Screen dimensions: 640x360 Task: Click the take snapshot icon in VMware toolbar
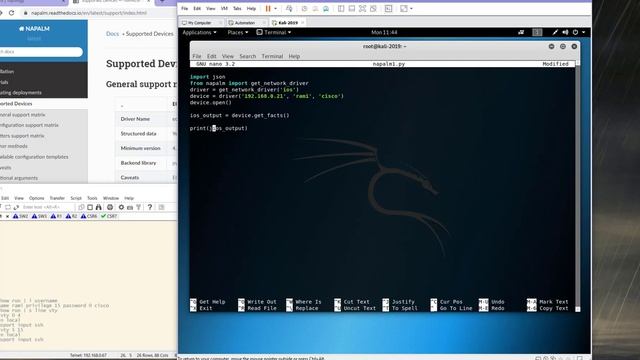(304, 9)
